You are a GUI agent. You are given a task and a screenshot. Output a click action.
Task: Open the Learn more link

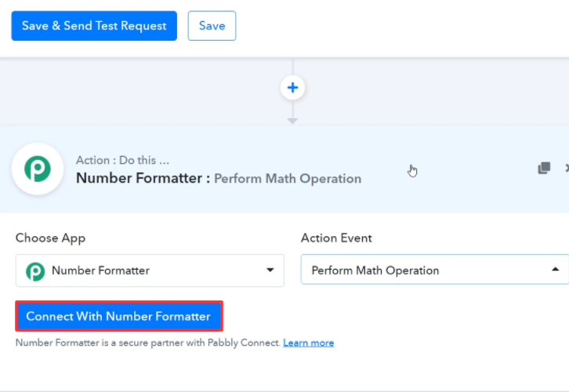click(308, 343)
